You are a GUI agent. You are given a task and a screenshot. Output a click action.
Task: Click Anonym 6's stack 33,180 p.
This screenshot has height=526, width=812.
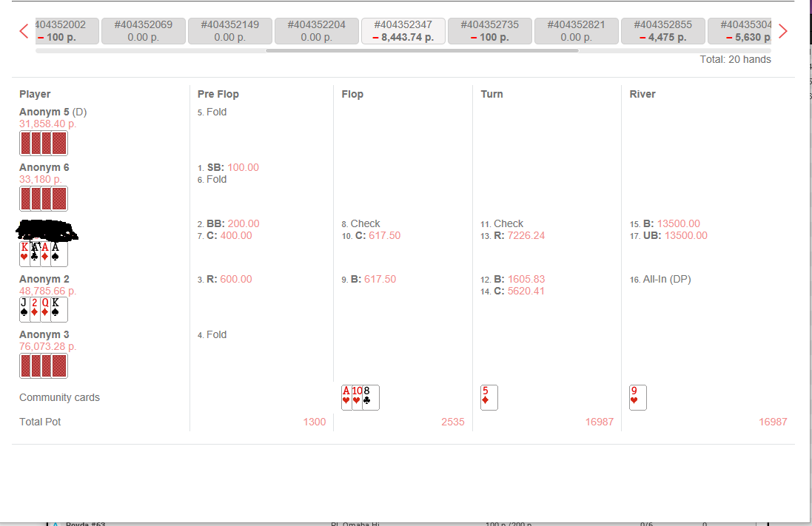[41, 179]
